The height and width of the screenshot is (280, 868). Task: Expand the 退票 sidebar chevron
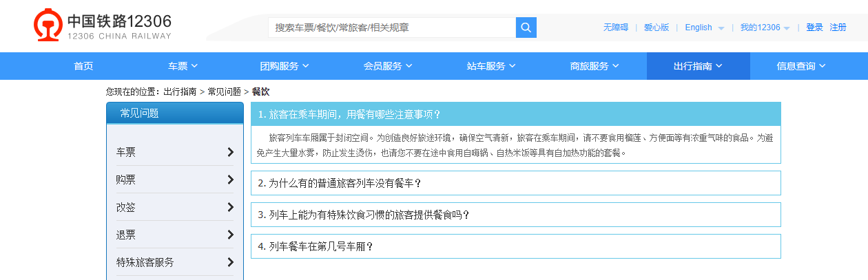[x=230, y=235]
